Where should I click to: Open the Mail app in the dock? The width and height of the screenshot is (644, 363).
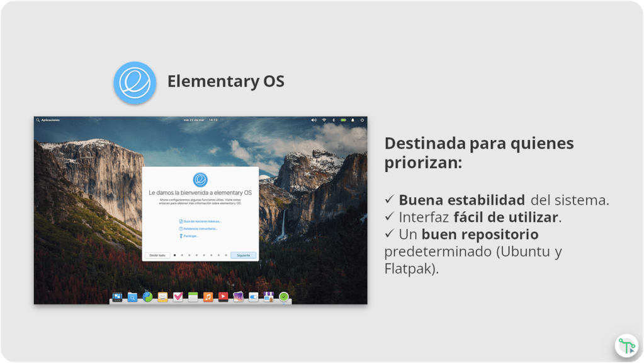coord(162,297)
